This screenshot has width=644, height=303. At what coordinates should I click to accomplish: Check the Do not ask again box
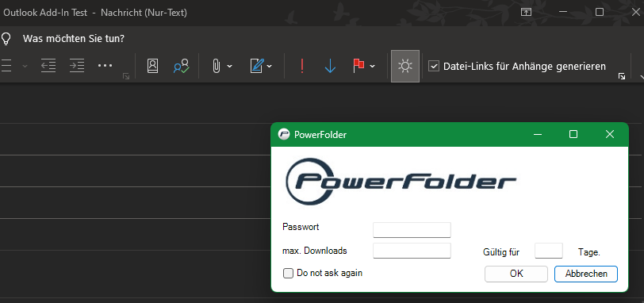click(289, 273)
